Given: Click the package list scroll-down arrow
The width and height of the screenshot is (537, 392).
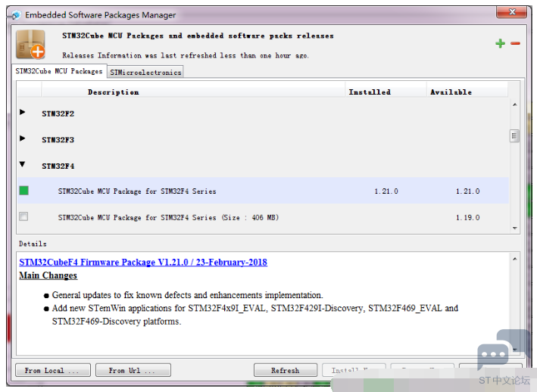Looking at the screenshot, I should (x=515, y=227).
